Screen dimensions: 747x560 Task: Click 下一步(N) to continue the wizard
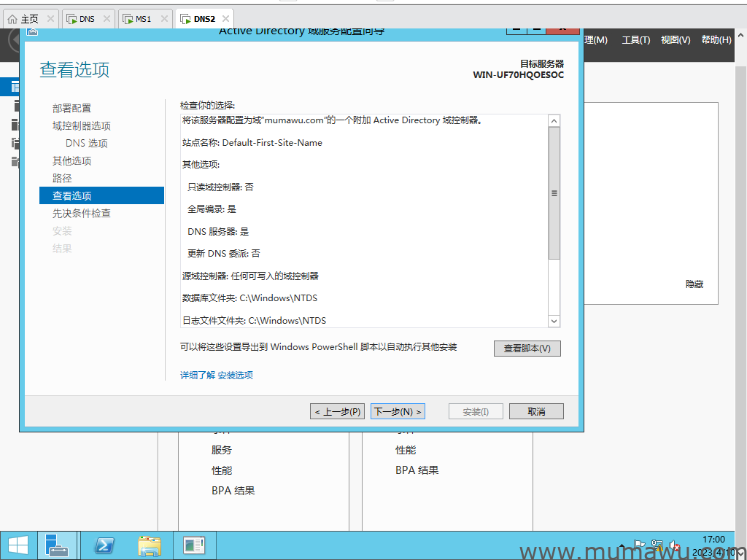398,412
